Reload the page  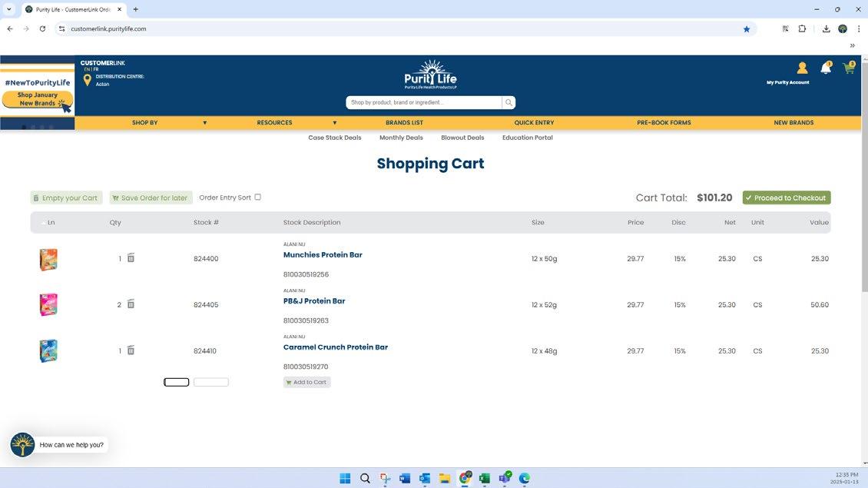click(x=42, y=28)
